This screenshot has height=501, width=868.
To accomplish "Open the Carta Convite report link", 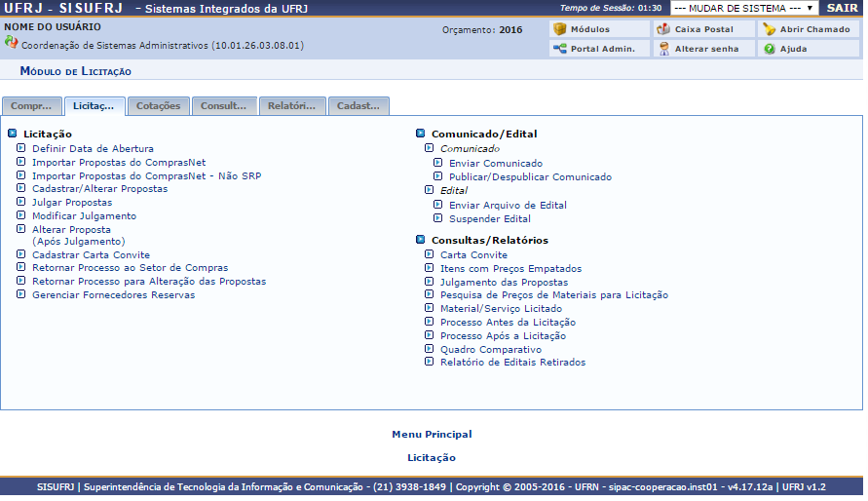I will tap(473, 255).
